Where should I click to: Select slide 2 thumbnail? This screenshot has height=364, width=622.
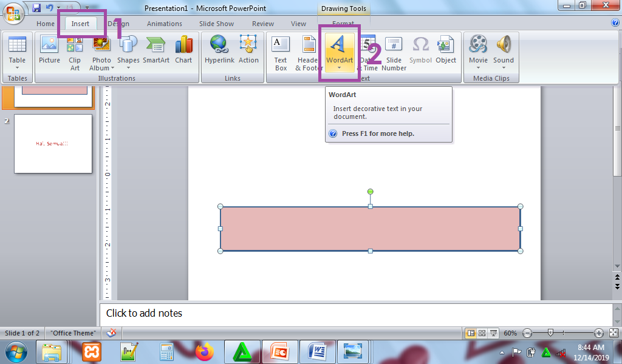(x=53, y=144)
